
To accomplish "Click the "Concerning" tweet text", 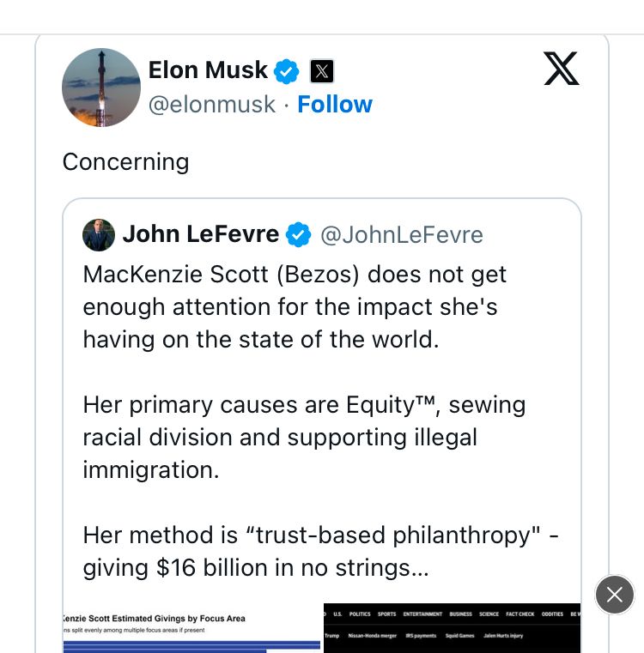I will 126,162.
